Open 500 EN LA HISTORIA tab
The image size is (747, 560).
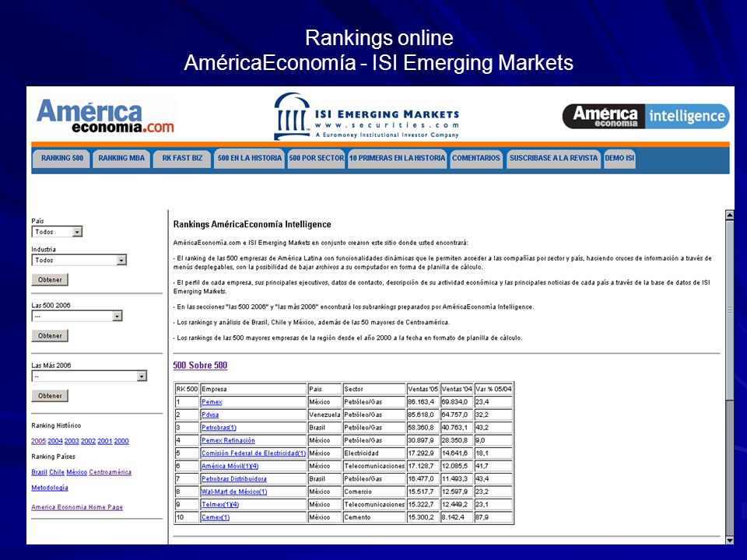pyautogui.click(x=250, y=158)
